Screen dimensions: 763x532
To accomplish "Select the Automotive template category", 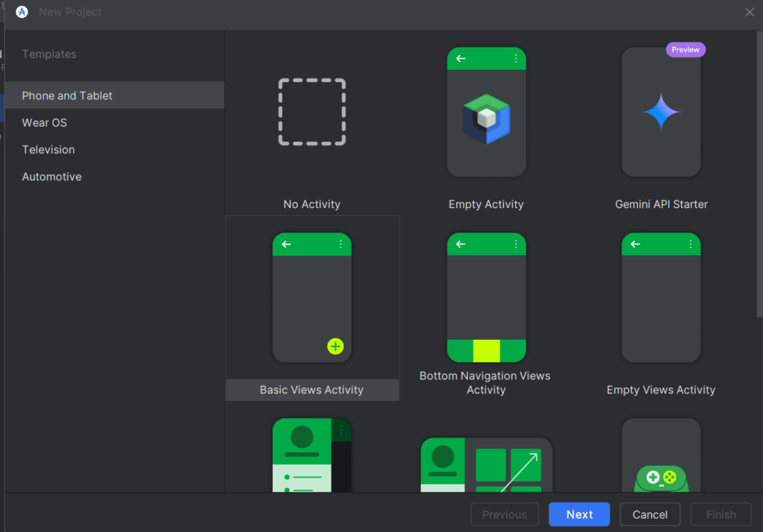I will point(51,177).
